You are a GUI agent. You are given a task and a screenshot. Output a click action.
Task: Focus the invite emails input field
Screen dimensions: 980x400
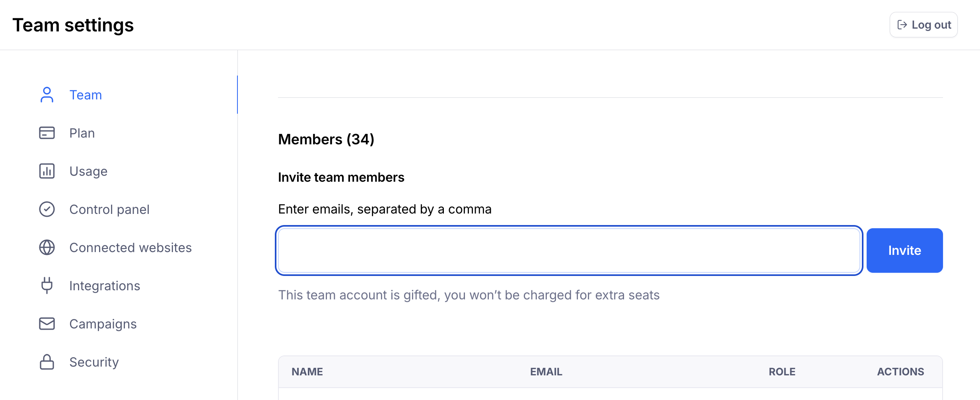point(569,250)
